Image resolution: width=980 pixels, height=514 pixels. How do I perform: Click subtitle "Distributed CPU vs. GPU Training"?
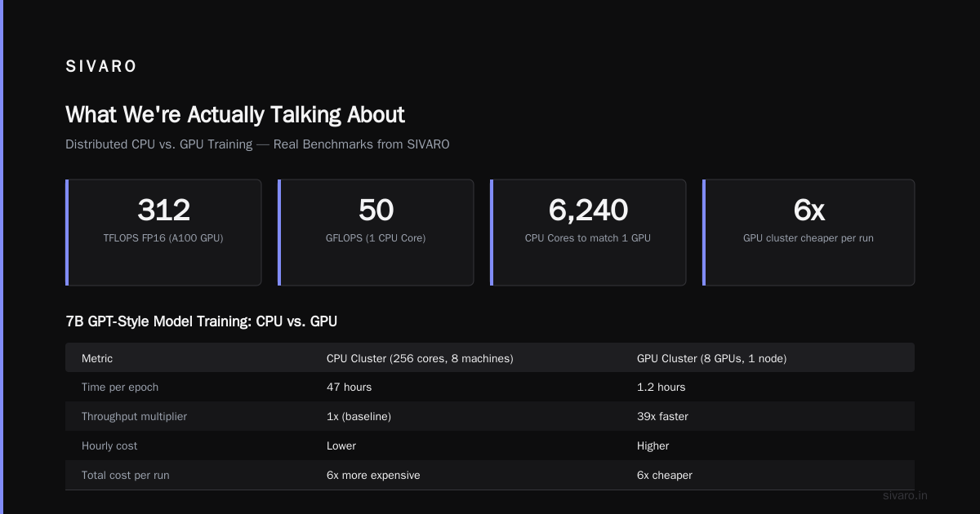click(x=158, y=144)
